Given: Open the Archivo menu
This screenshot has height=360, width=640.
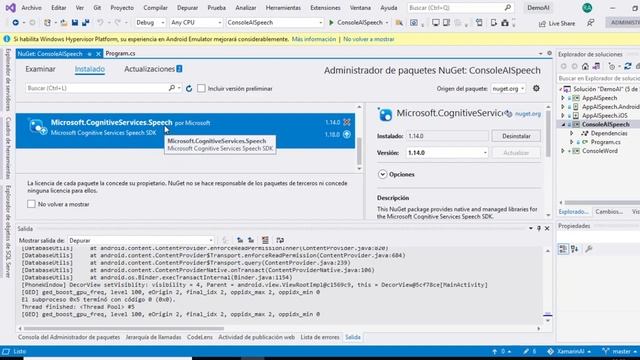Looking at the screenshot, I should tap(31, 8).
